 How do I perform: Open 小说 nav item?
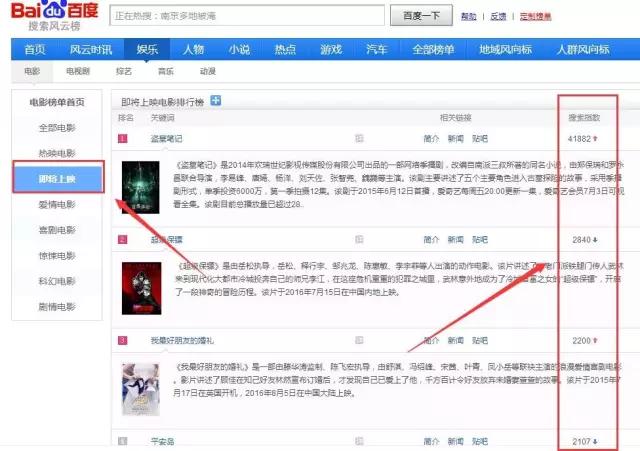(239, 50)
